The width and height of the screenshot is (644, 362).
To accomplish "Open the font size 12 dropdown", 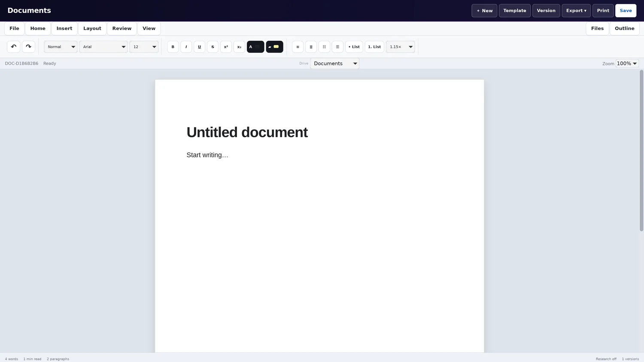I will [144, 47].
